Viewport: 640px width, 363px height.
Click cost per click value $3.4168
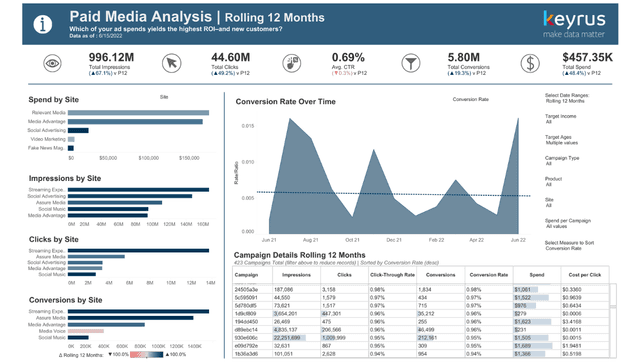click(572, 322)
